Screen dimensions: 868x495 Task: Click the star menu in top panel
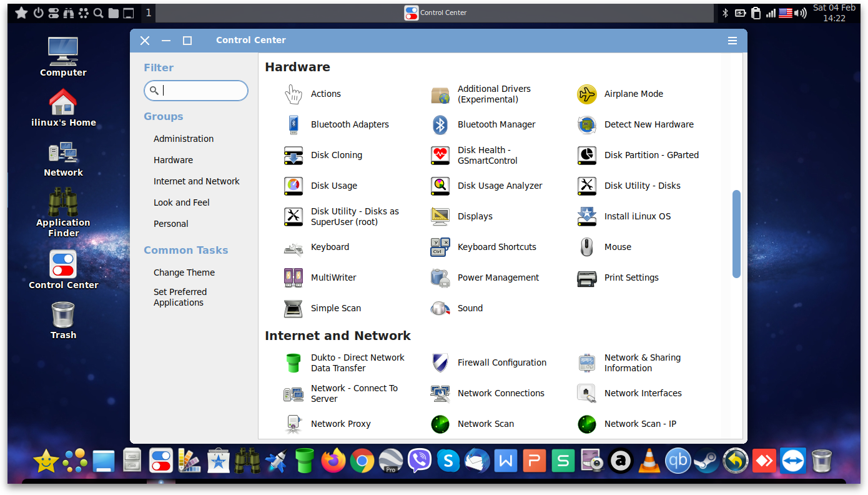pos(21,12)
